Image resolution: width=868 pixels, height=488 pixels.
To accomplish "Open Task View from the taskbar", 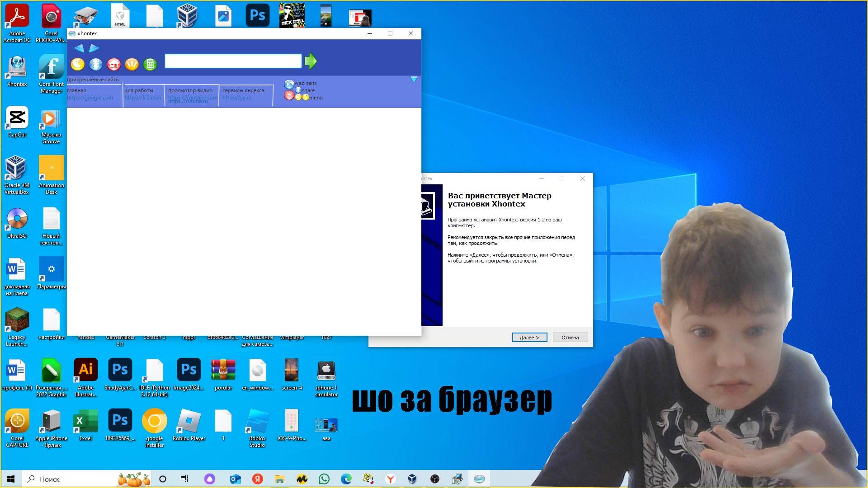I will [184, 479].
